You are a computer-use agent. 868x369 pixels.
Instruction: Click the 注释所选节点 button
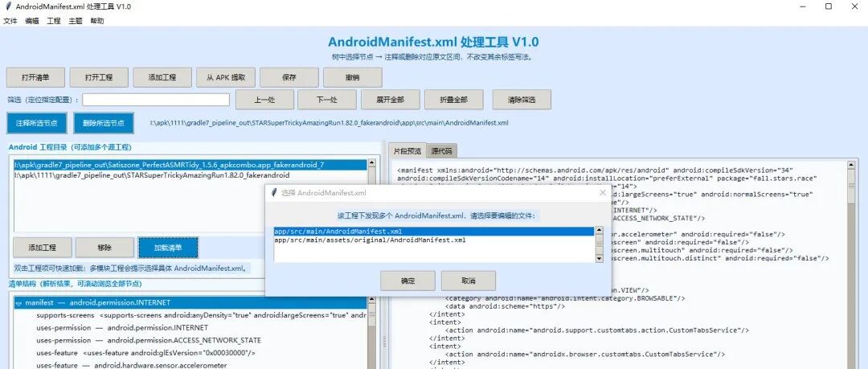[36, 123]
